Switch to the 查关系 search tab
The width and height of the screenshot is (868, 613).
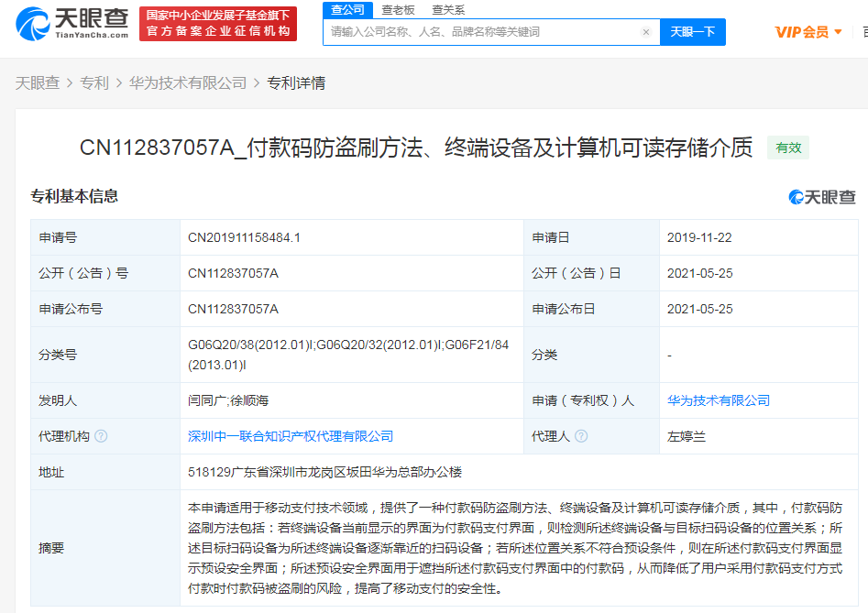[x=450, y=10]
